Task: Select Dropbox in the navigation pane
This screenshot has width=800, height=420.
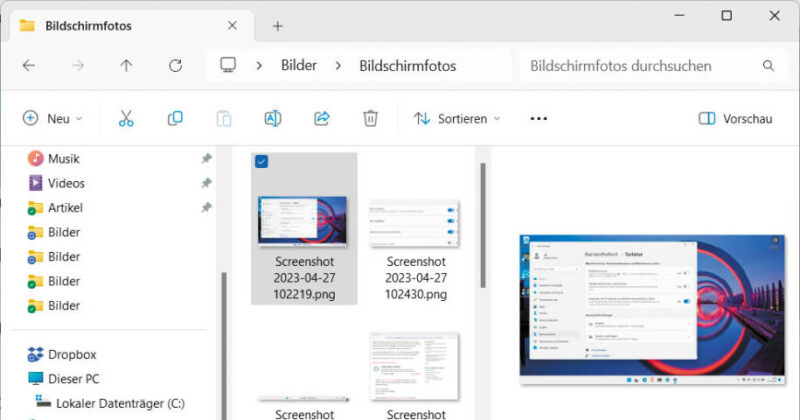Action: coord(71,354)
